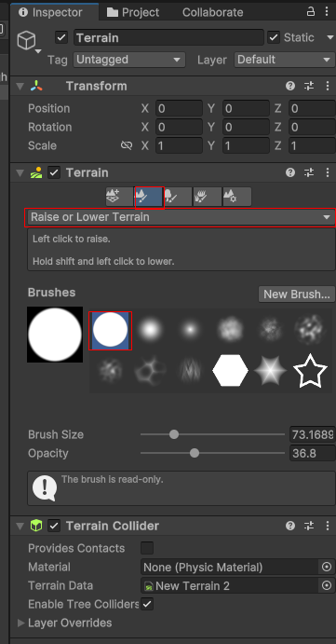This screenshot has width=336, height=644.
Task: Select the soft blurred circle brush
Action: click(x=150, y=329)
